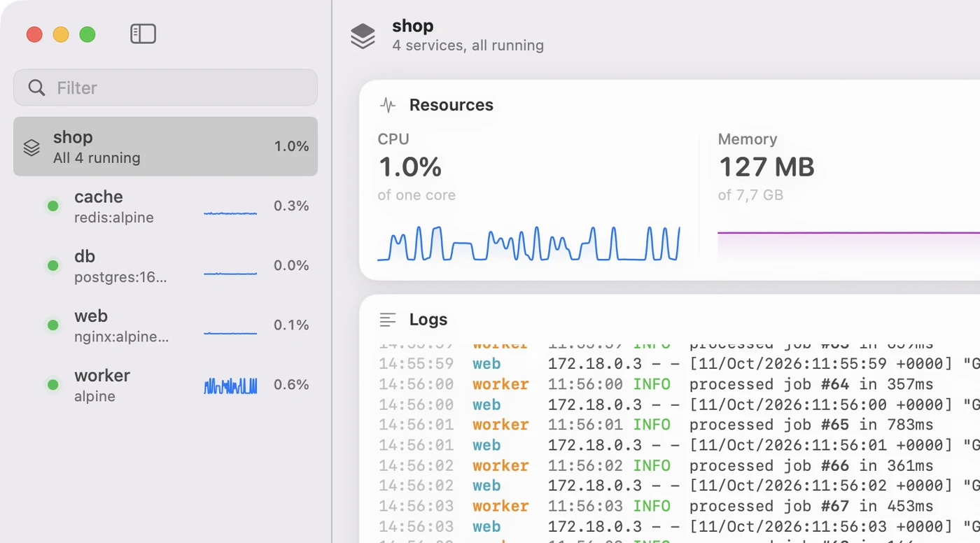
Task: Click the worker CPU sparkline
Action: coord(230,386)
